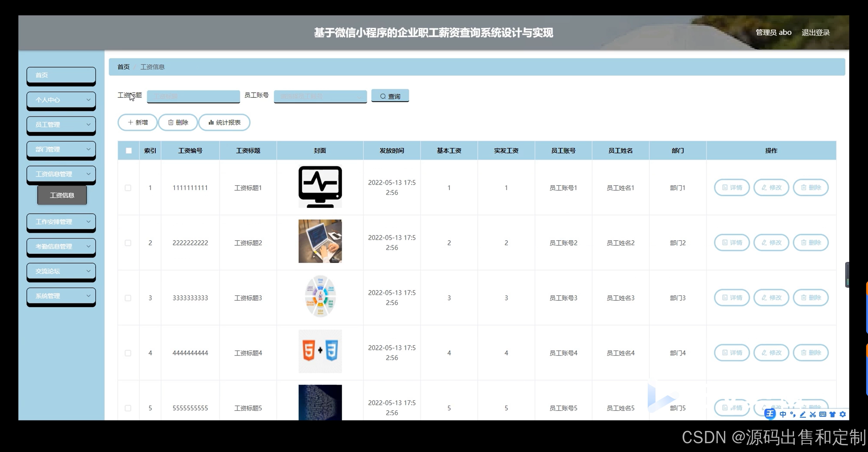The height and width of the screenshot is (452, 868).
Task: Click the 首页 breadcrumb link
Action: [x=123, y=67]
